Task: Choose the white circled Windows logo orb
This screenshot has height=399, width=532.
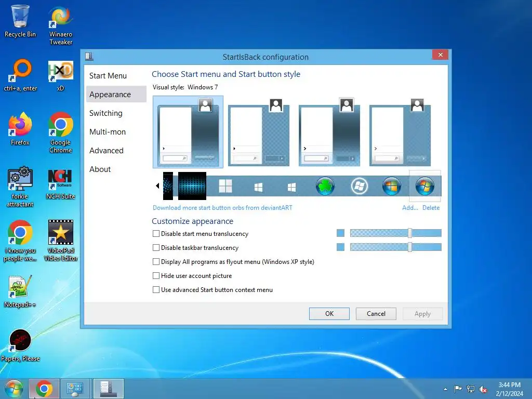Action: pyautogui.click(x=359, y=187)
